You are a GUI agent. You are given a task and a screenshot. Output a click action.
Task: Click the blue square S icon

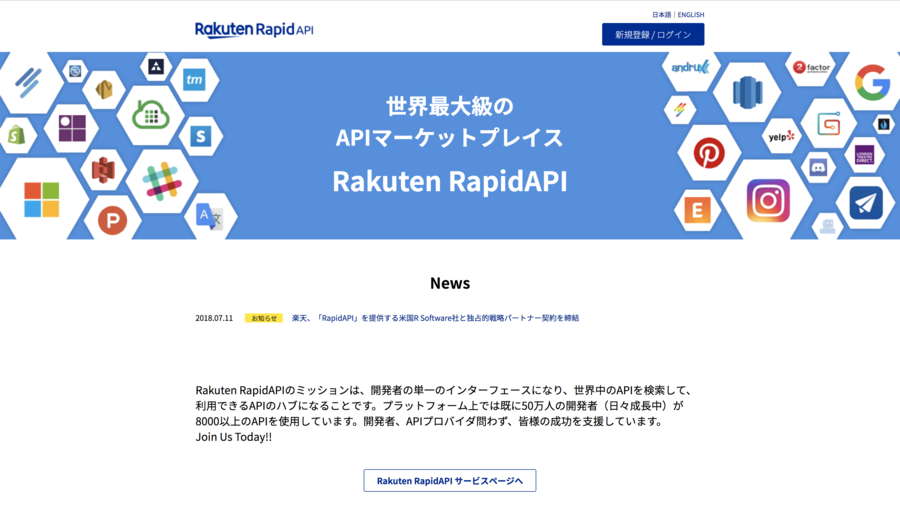coord(200,137)
